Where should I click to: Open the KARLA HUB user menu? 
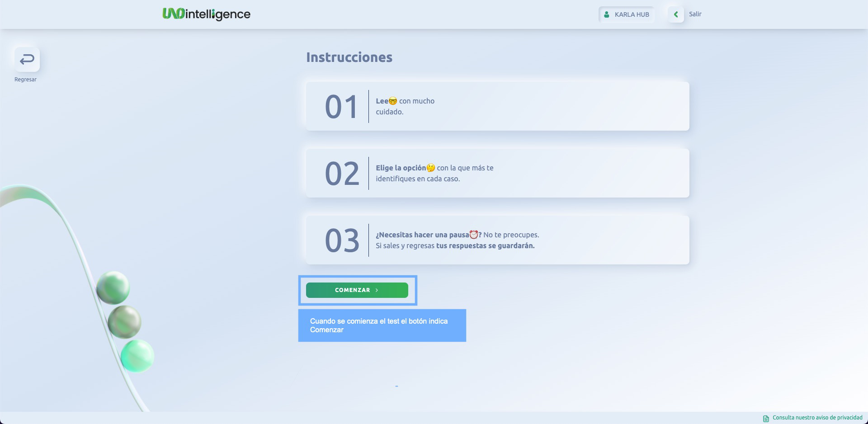pyautogui.click(x=627, y=14)
